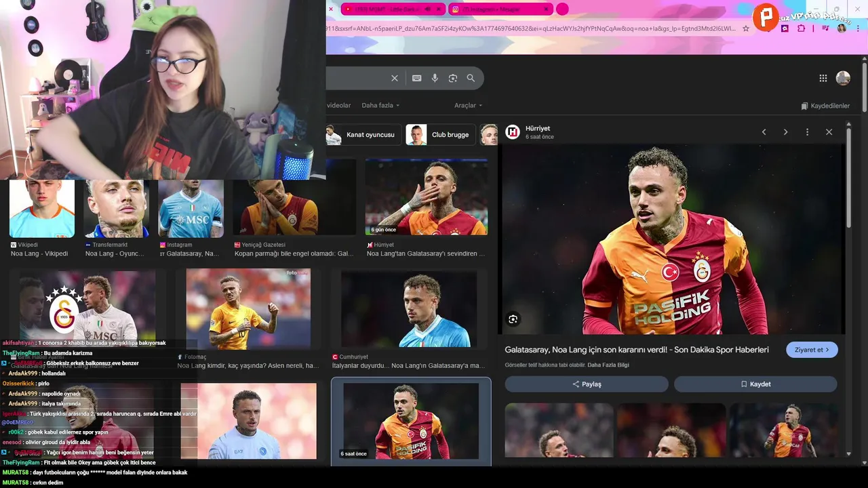
Task: Click the magnifier search button
Action: point(471,78)
